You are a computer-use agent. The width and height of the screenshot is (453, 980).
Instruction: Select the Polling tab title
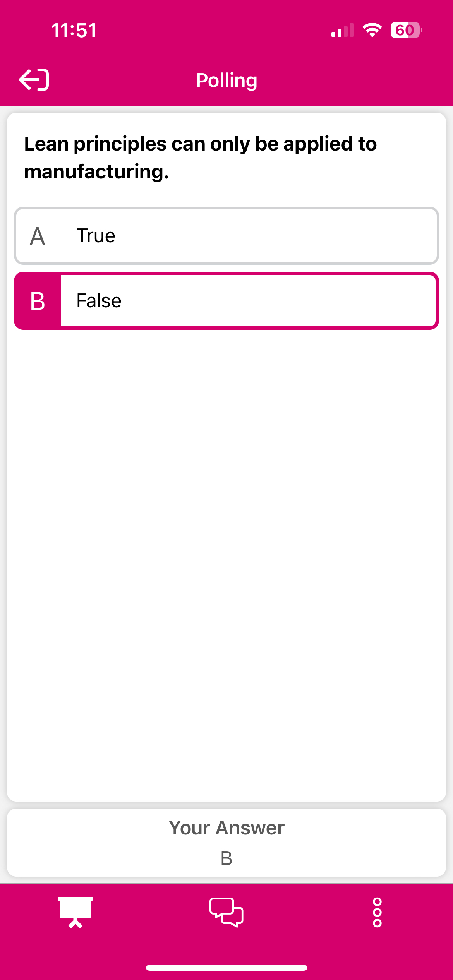pyautogui.click(x=226, y=80)
